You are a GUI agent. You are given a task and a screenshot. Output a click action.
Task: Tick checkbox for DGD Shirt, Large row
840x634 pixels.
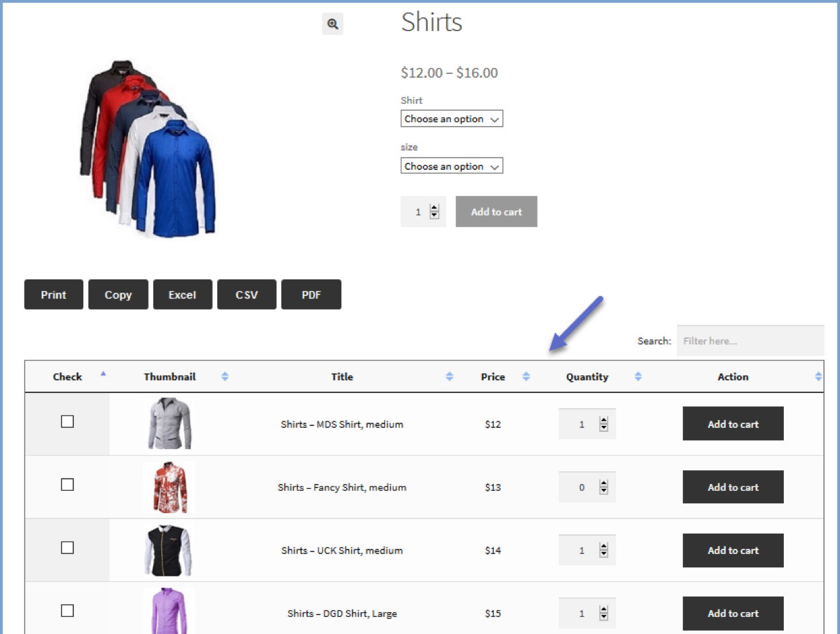[67, 611]
